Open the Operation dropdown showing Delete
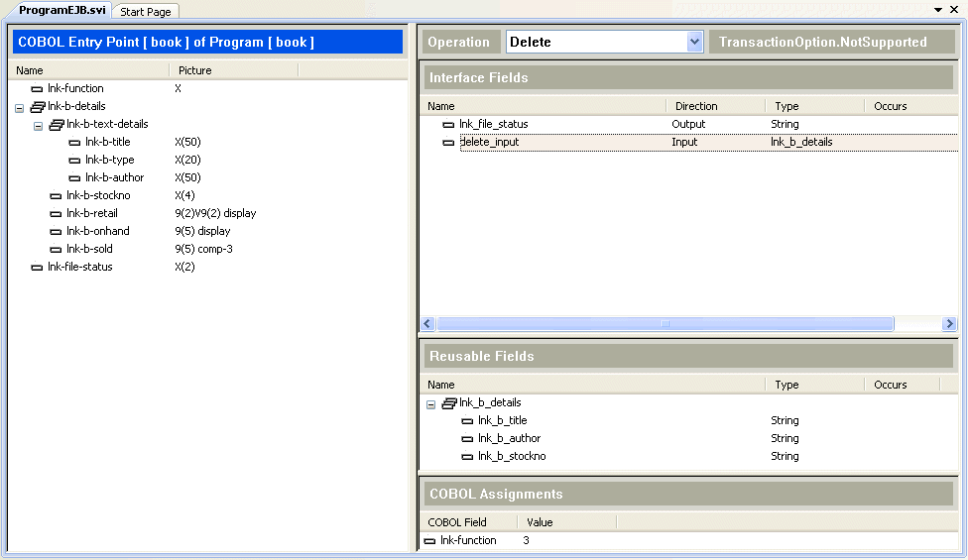This screenshot has height=560, width=968. (x=694, y=42)
